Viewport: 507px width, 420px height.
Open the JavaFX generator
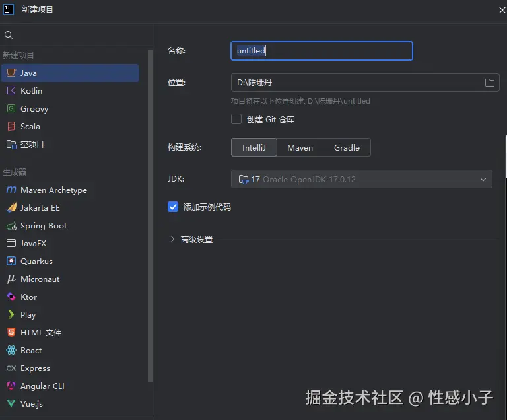coord(70,243)
